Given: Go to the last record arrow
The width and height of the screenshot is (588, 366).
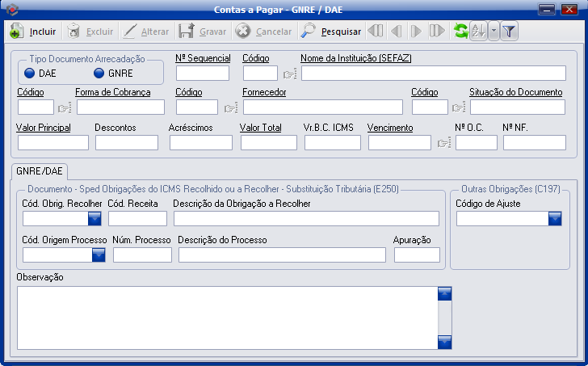Looking at the screenshot, I should tap(437, 32).
